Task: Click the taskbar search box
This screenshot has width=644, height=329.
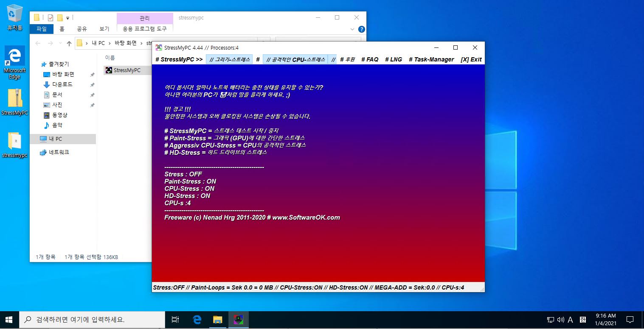Action: (x=93, y=320)
